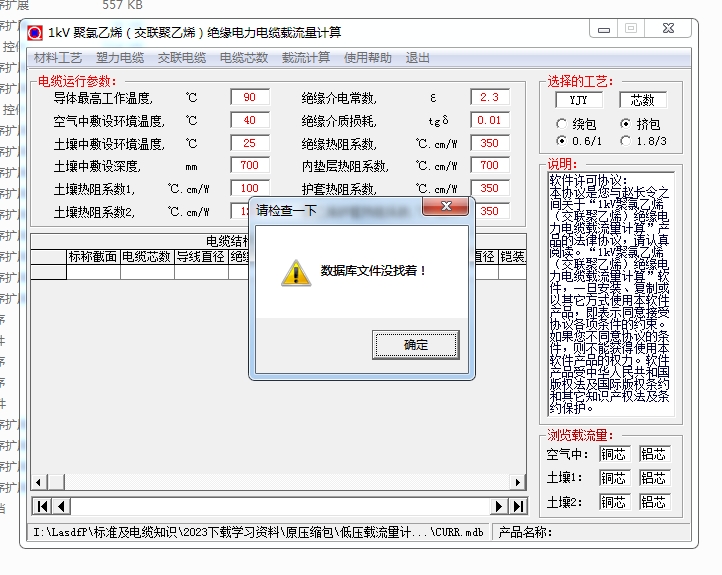Select the 绕包 radio option

562,124
